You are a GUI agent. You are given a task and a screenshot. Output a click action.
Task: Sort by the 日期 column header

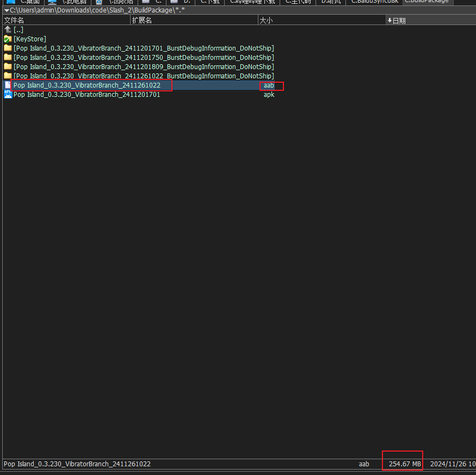point(431,20)
